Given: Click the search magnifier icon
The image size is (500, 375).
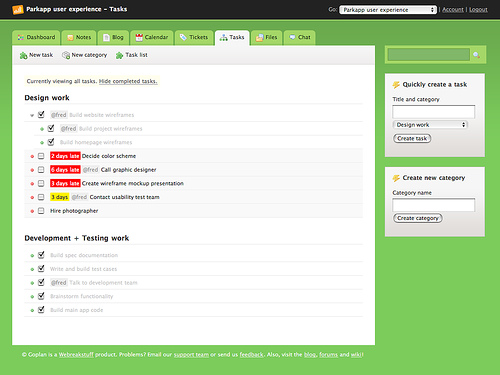Looking at the screenshot, I should tap(476, 55).
